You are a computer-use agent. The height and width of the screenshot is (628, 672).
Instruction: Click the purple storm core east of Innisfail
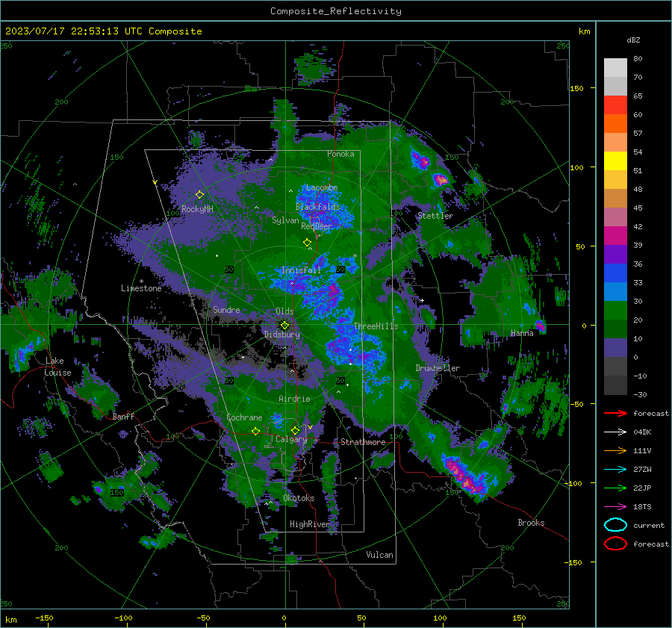tap(334, 290)
